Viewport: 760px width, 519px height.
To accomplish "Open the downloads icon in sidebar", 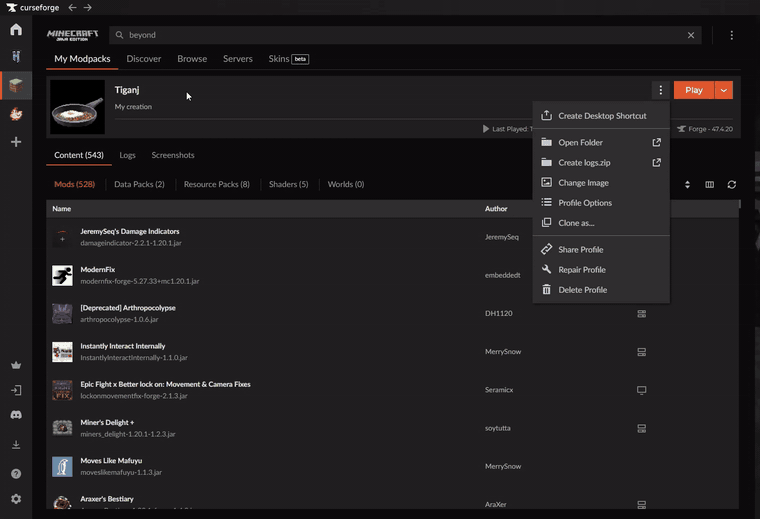I will click(16, 444).
